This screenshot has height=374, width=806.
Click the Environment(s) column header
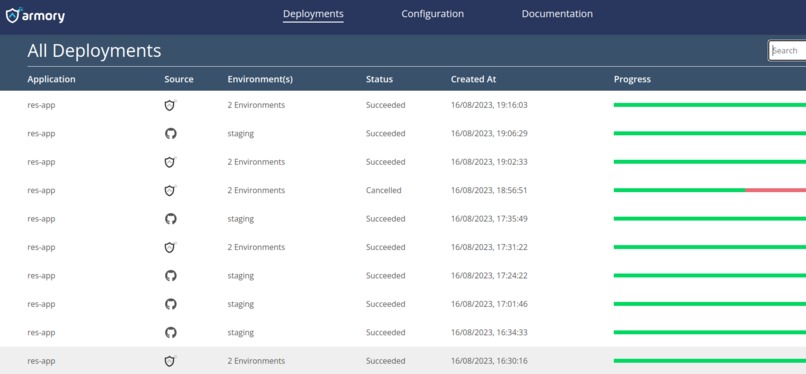(x=260, y=79)
